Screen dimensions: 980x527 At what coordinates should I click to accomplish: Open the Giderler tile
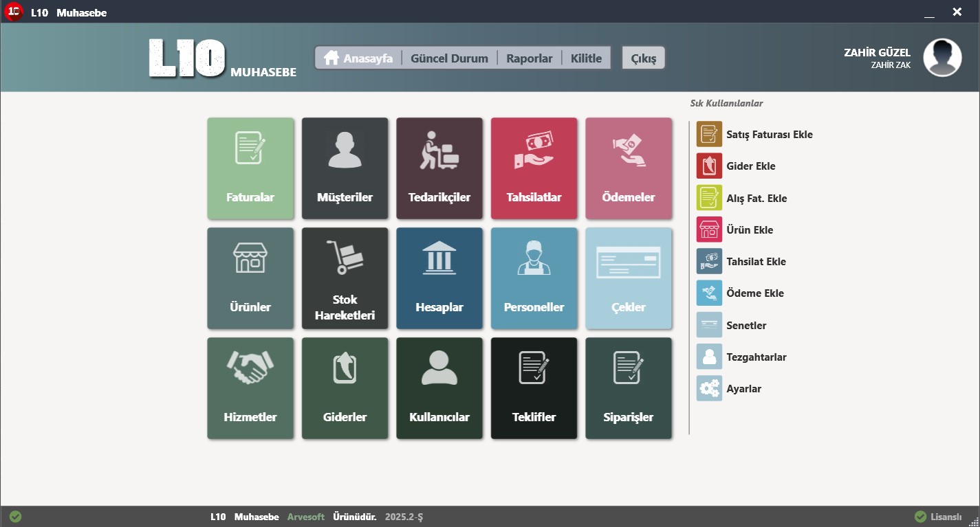tap(345, 388)
